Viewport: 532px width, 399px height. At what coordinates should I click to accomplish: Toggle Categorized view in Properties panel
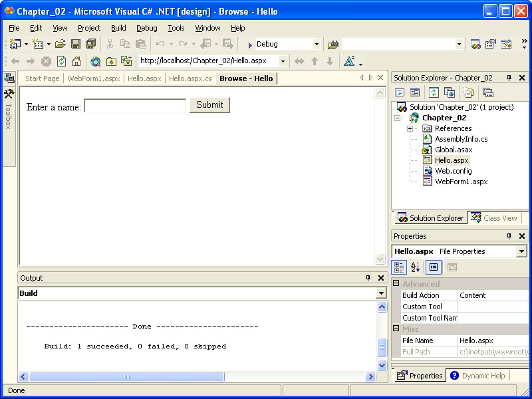[x=400, y=267]
